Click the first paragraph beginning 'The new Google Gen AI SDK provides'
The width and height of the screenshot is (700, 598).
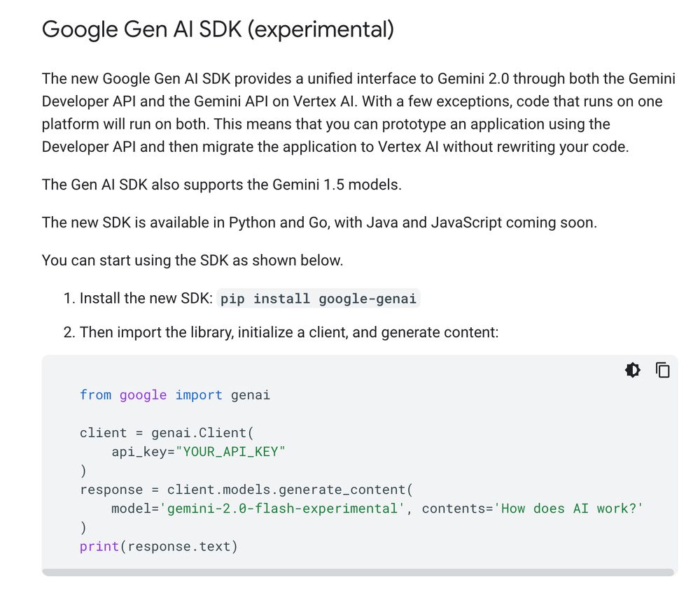click(x=358, y=113)
